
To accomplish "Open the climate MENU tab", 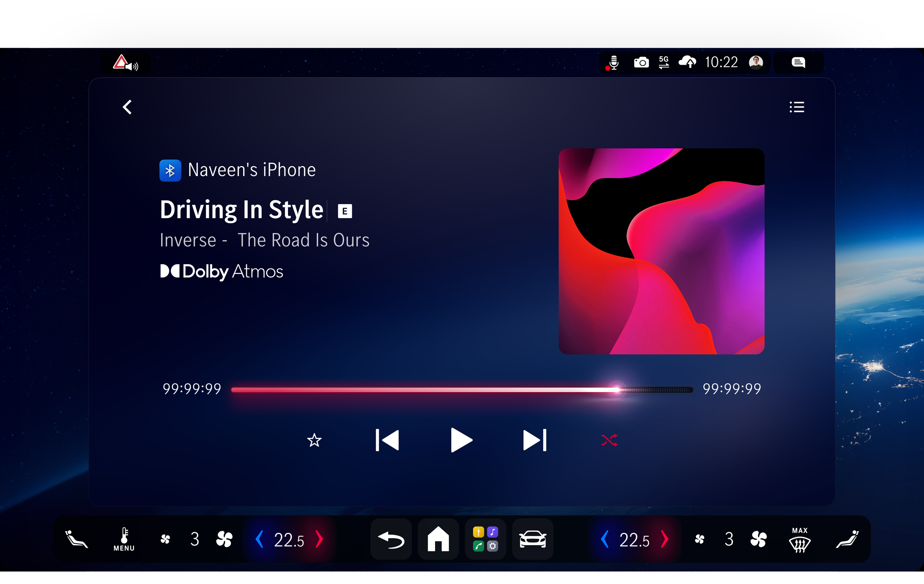I will (124, 539).
